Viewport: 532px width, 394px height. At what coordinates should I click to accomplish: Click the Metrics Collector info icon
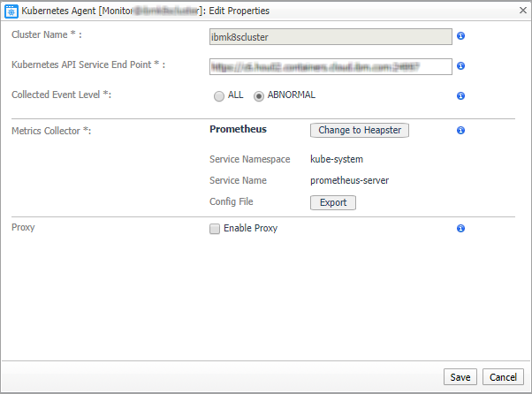point(460,131)
